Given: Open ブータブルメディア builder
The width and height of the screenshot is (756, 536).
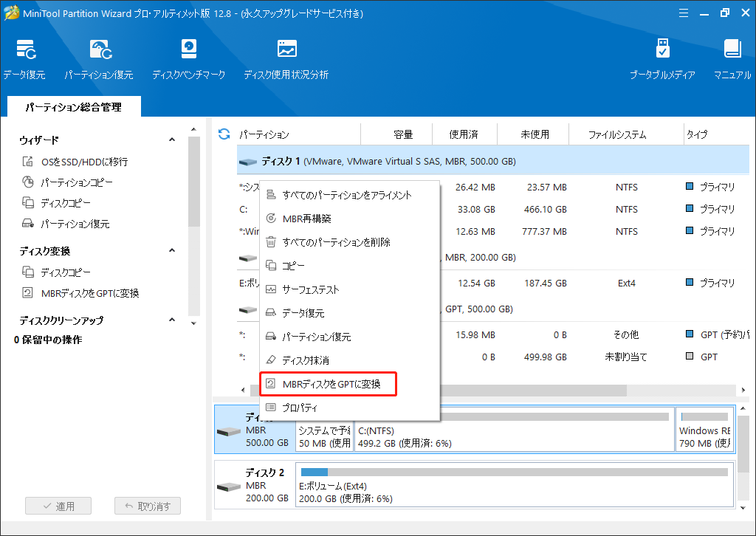Looking at the screenshot, I should click(662, 59).
